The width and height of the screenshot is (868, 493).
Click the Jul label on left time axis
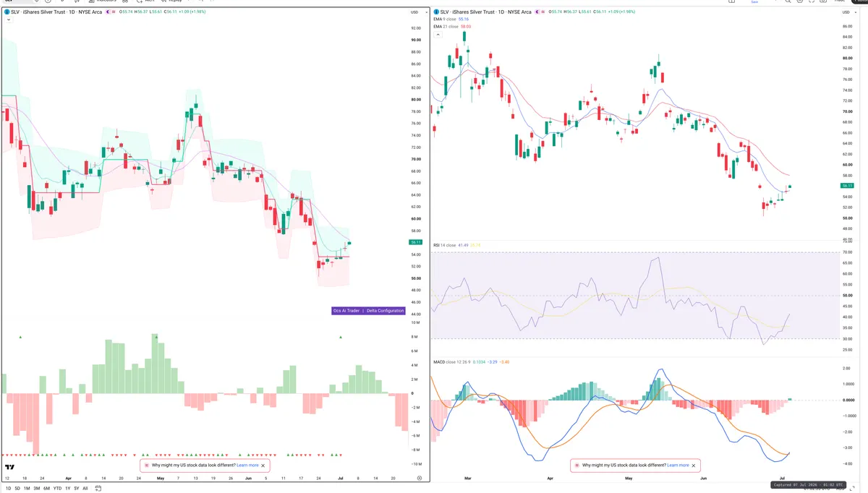coord(340,479)
